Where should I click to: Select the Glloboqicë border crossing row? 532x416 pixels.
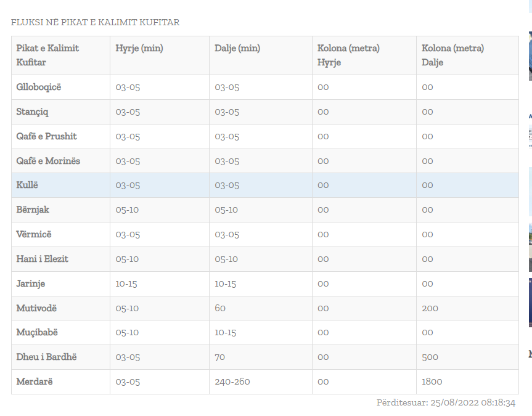39,87
